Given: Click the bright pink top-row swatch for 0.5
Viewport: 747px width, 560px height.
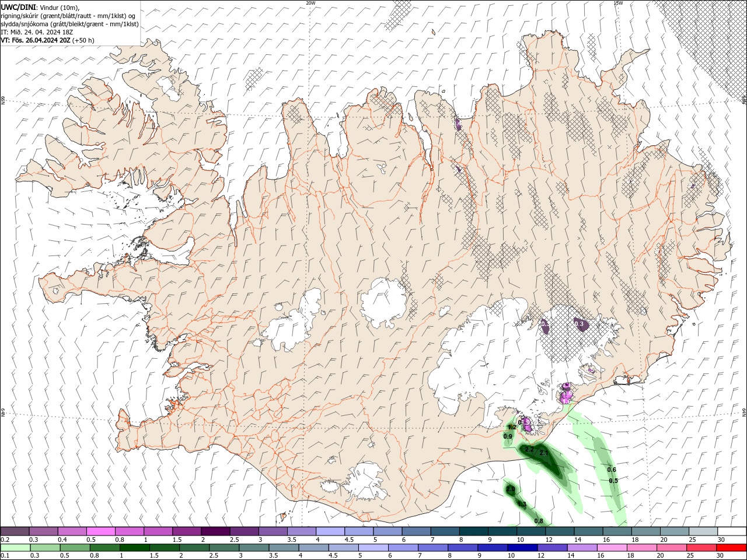Looking at the screenshot, I should click(x=101, y=531).
